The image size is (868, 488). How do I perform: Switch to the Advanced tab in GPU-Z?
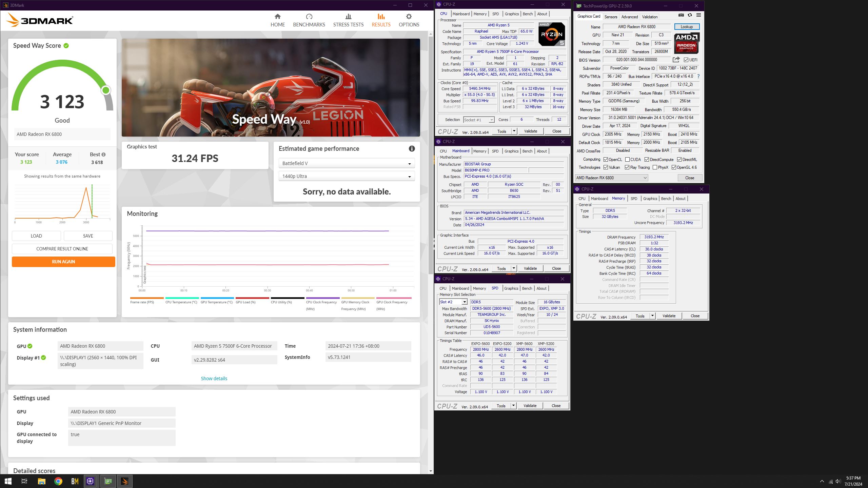[629, 17]
